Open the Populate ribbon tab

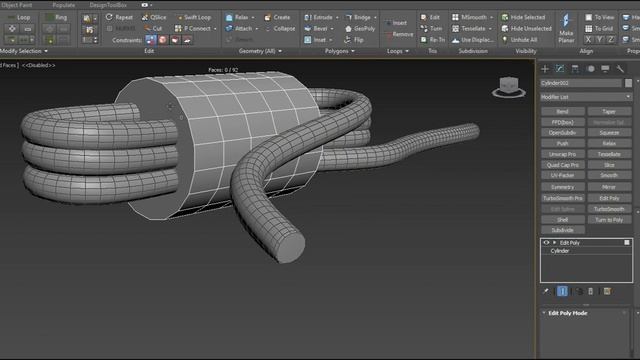[x=64, y=5]
